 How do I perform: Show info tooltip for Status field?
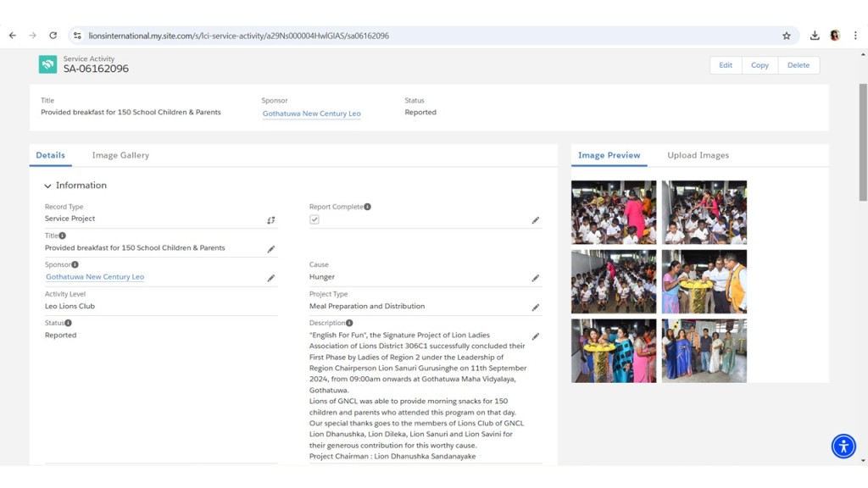[x=68, y=323]
